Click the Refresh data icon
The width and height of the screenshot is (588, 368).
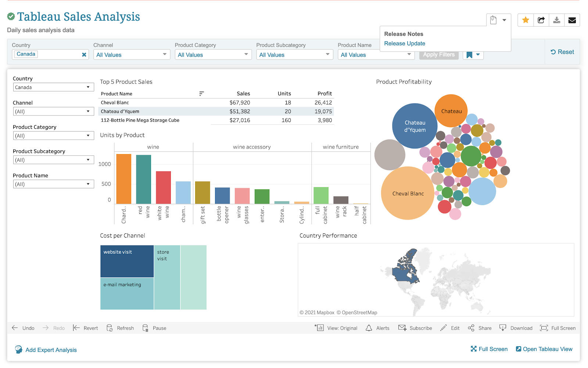click(x=110, y=328)
